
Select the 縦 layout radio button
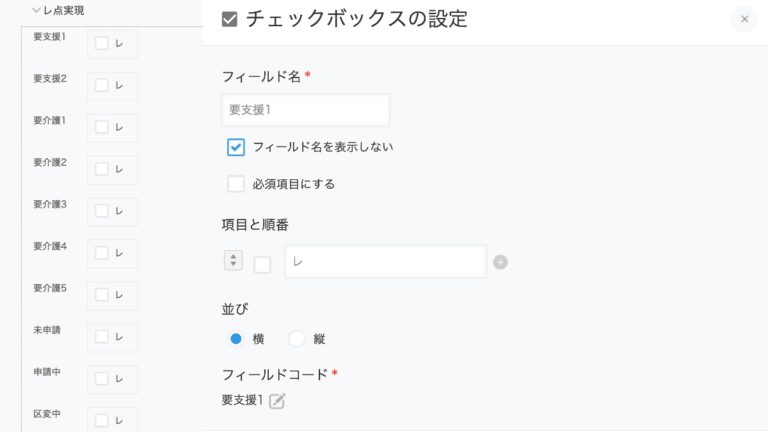pos(296,339)
